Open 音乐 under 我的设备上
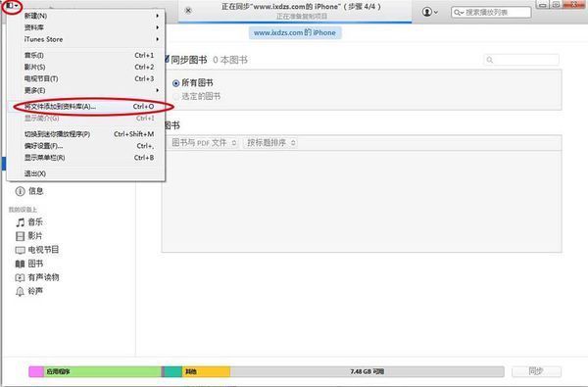 tap(35, 222)
